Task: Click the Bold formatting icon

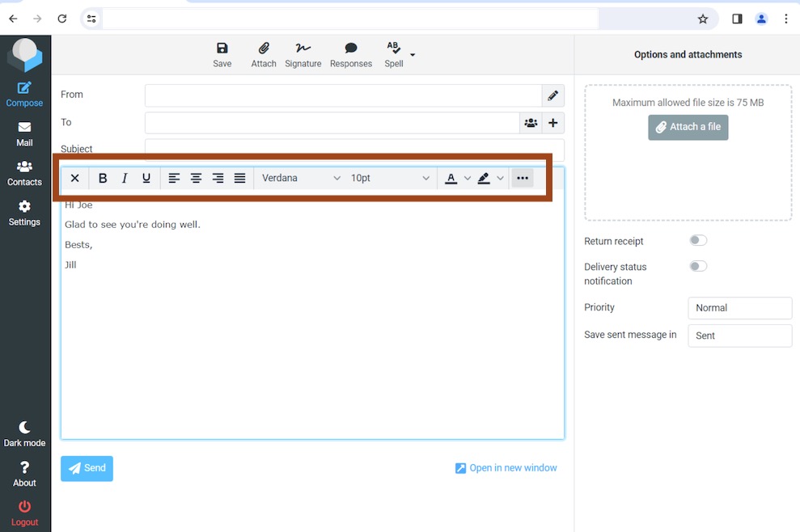Action: [103, 179]
